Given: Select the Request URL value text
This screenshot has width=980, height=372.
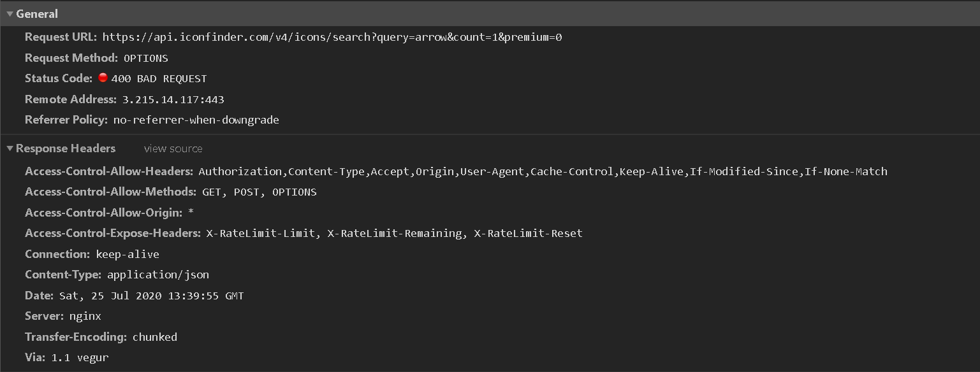Looking at the screenshot, I should 332,37.
